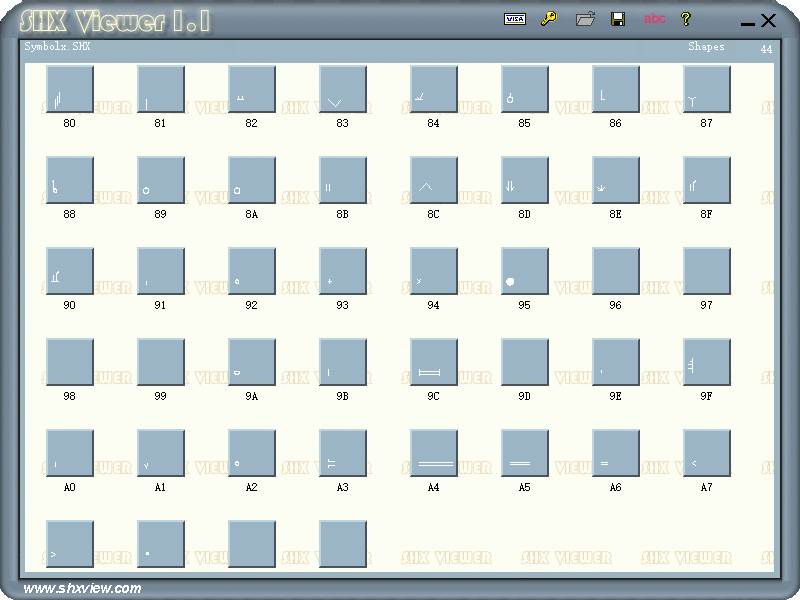The height and width of the screenshot is (600, 800).
Task: Minimize the SHX Viewer window
Action: pos(747,22)
